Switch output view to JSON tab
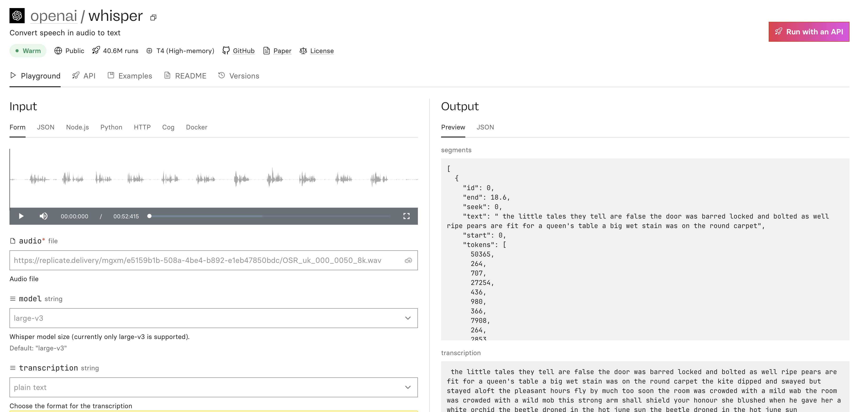 coord(485,127)
